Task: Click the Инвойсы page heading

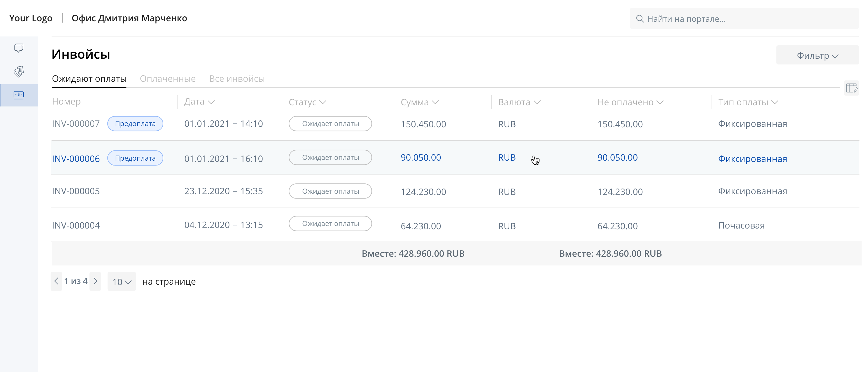Action: coord(81,55)
